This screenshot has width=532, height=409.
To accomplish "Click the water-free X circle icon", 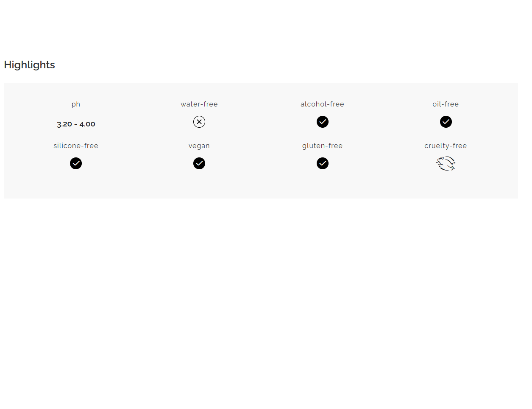I will (199, 122).
